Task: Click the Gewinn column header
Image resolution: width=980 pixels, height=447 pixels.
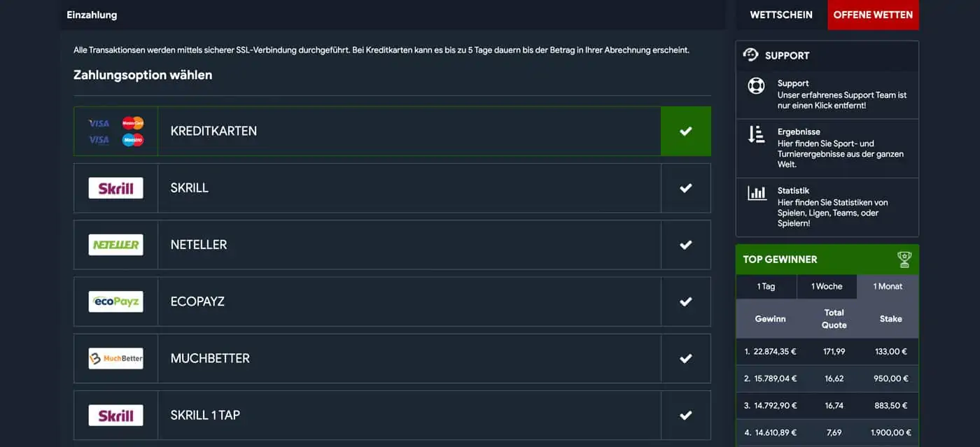Action: pos(770,318)
